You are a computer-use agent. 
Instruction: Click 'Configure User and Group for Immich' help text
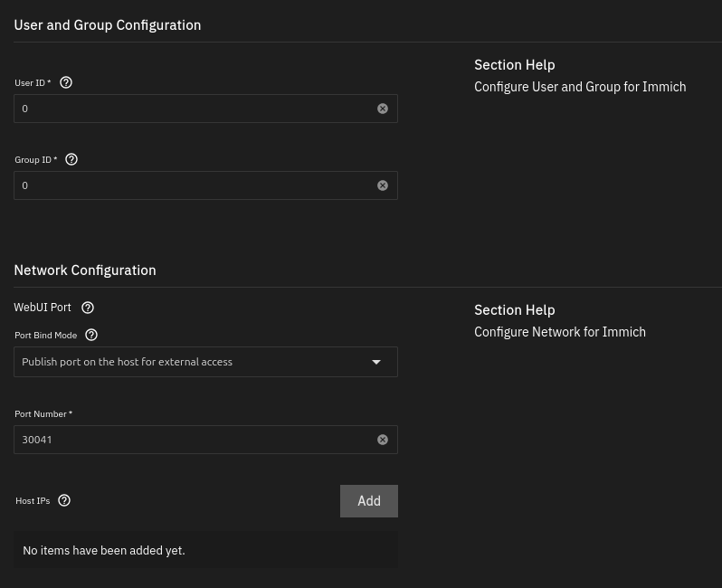[x=580, y=87]
